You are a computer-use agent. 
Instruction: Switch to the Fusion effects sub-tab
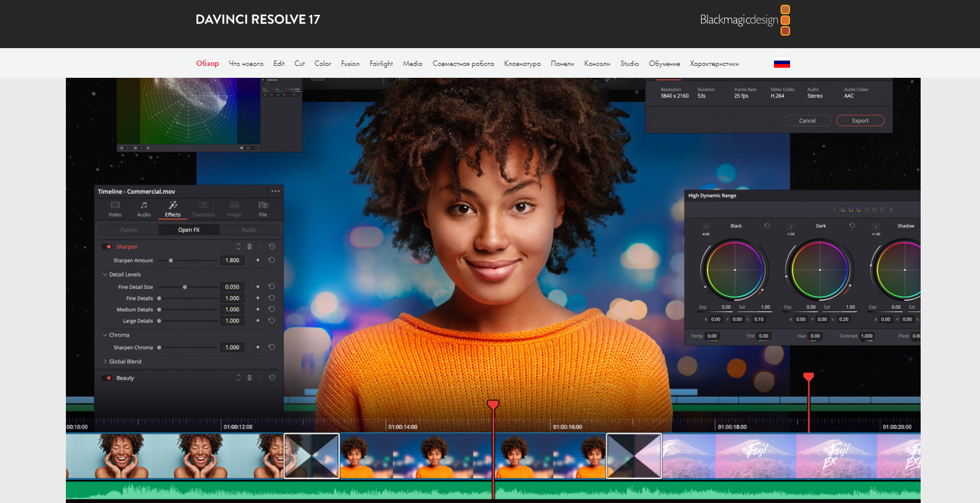pos(129,230)
